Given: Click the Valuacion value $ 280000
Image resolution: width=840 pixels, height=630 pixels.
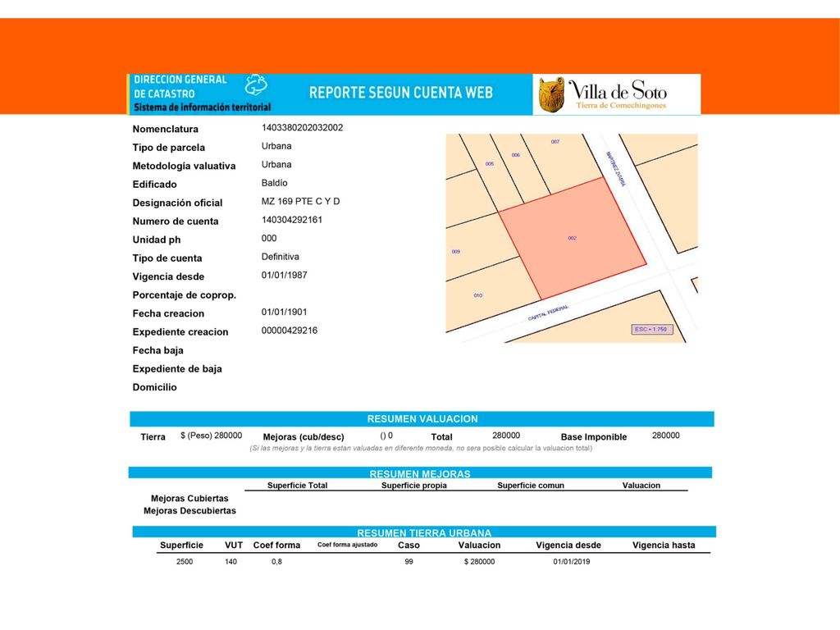Looking at the screenshot, I should coord(479,561).
